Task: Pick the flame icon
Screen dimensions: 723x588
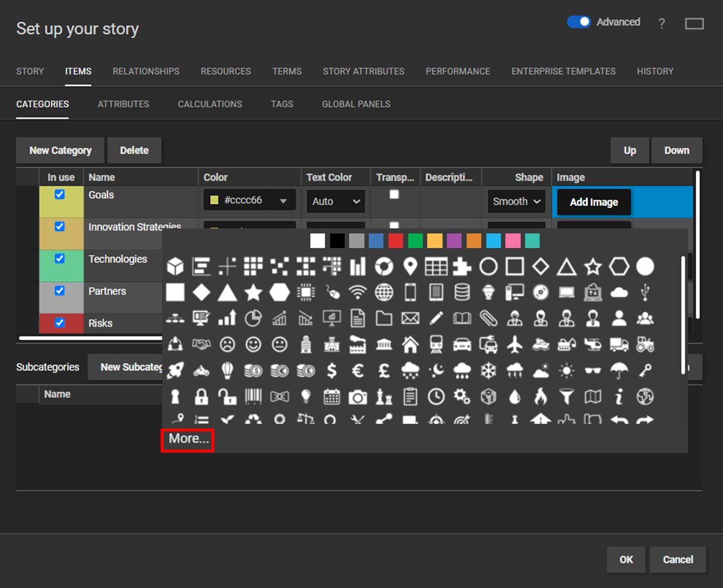Action: pyautogui.click(x=541, y=397)
